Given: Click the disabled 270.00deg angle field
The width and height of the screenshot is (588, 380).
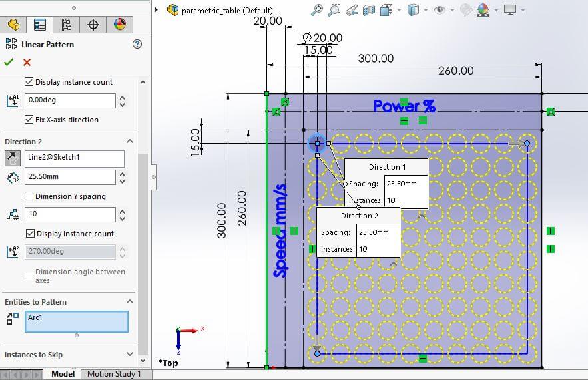Looking at the screenshot, I should coord(70,252).
